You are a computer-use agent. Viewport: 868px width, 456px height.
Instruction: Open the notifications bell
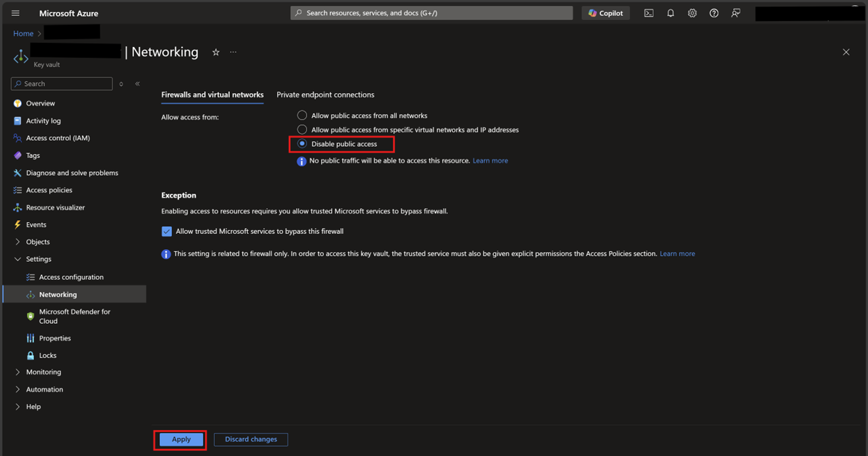pos(670,13)
